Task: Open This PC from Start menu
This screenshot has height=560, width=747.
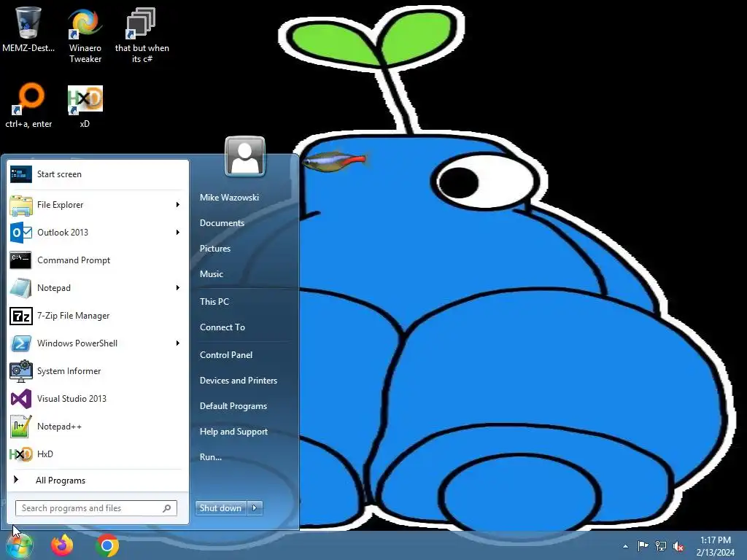Action: click(x=214, y=301)
